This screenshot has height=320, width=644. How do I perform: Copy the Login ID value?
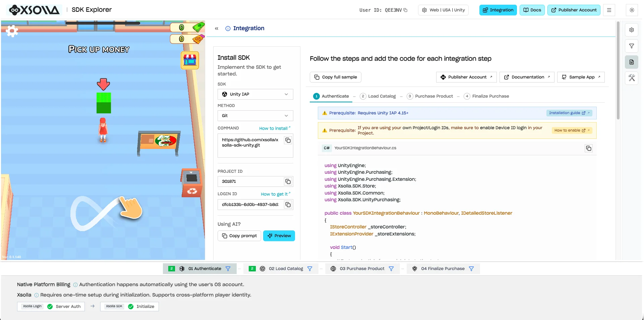tap(288, 205)
